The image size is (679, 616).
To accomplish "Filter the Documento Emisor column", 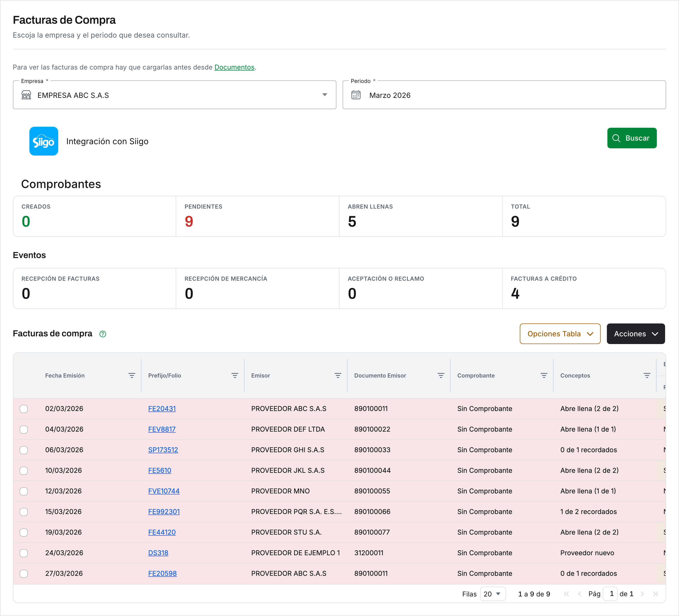I will tap(441, 375).
